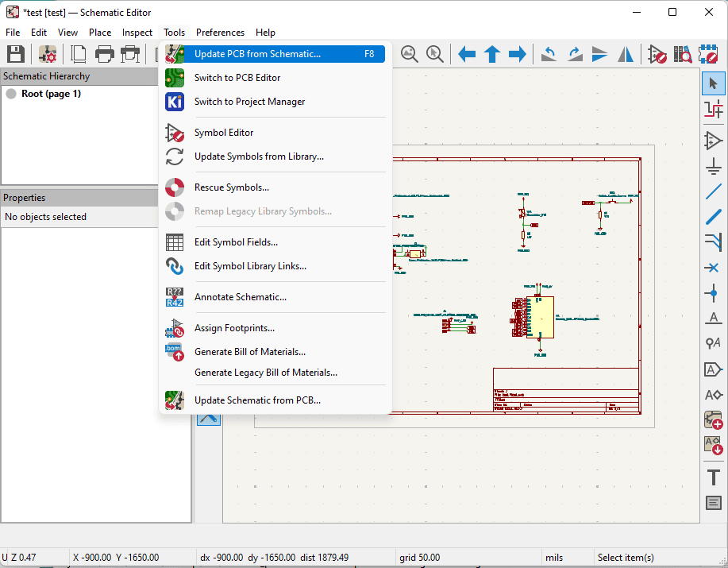Viewport: 728px width, 568px height.
Task: Select the Net Class Directive tool
Action: coord(713,344)
